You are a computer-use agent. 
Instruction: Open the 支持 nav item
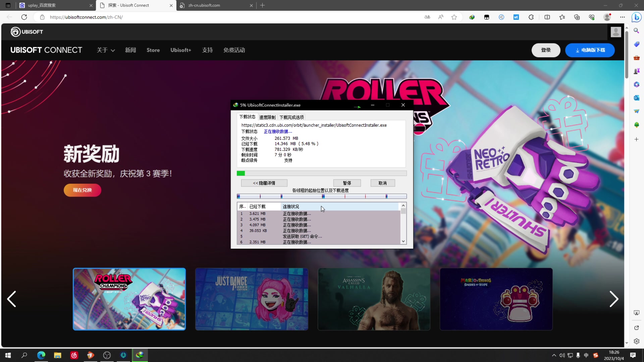[x=207, y=50]
